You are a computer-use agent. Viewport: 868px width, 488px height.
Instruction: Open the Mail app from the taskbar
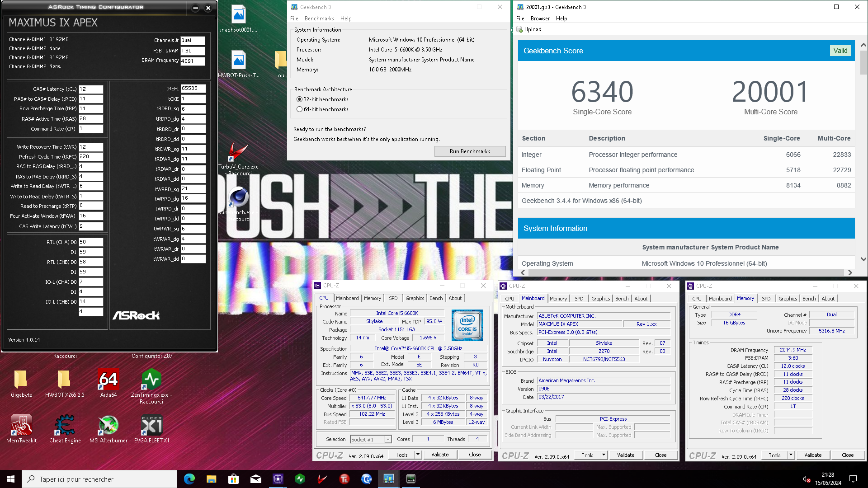coord(255,479)
